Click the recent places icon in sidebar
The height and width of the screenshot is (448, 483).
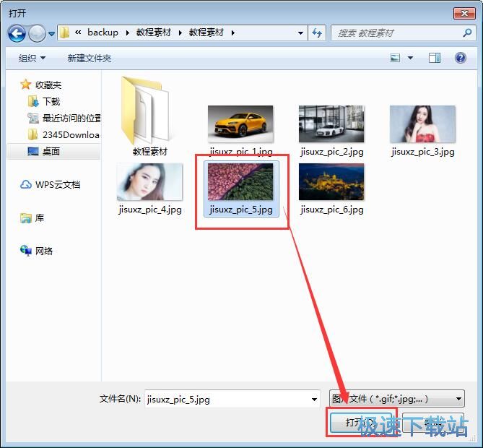coord(33,118)
